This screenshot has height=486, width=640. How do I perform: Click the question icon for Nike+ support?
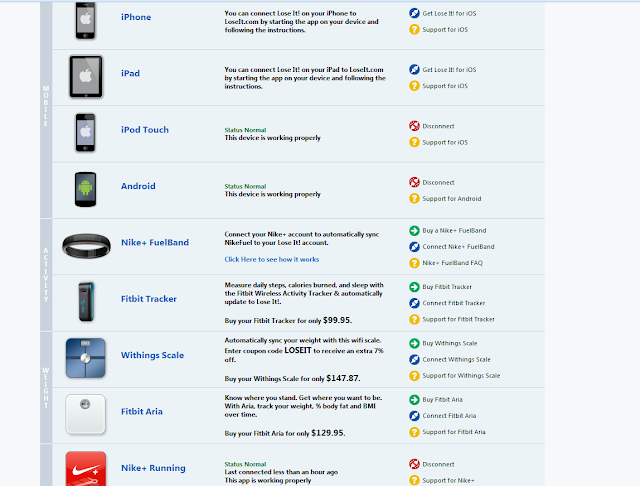point(414,480)
